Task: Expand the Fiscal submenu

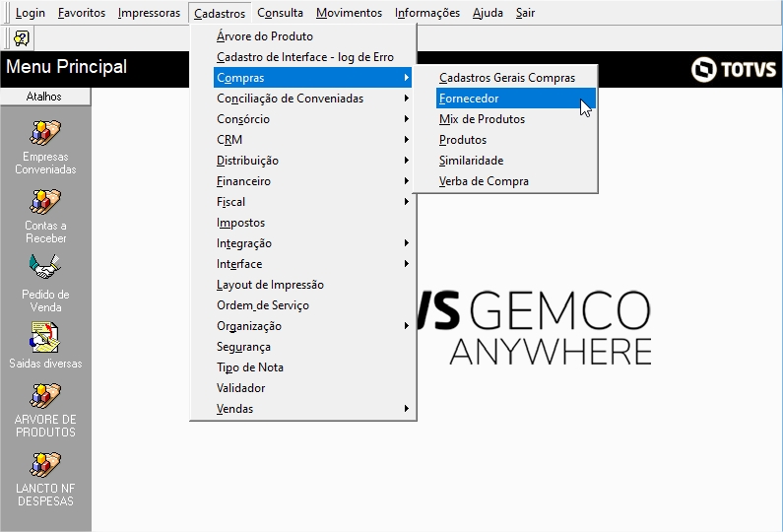Action: (x=312, y=202)
